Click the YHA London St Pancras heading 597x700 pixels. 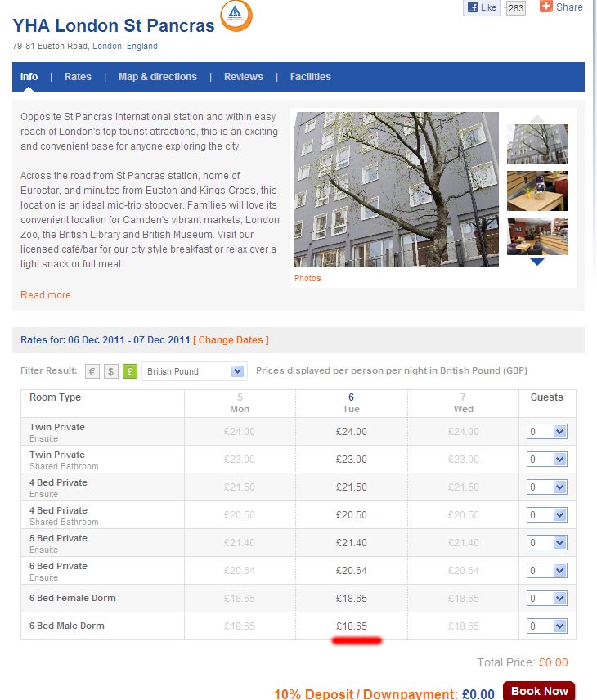pos(114,26)
